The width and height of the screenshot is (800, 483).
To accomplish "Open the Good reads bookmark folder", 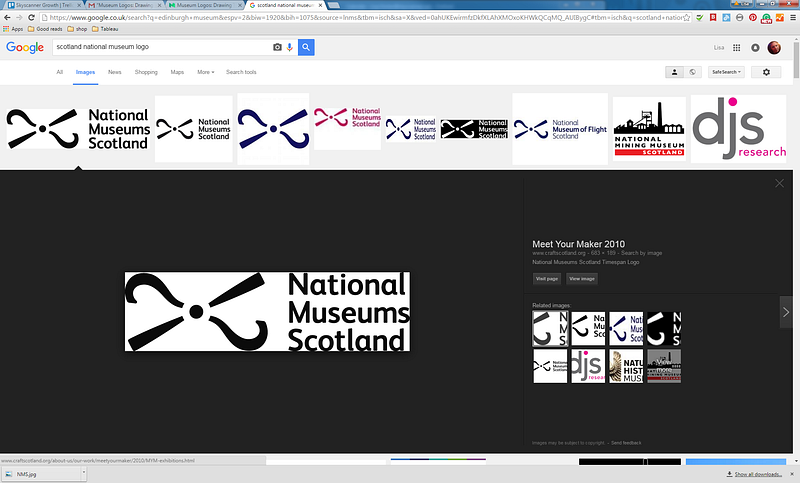I will (x=45, y=29).
